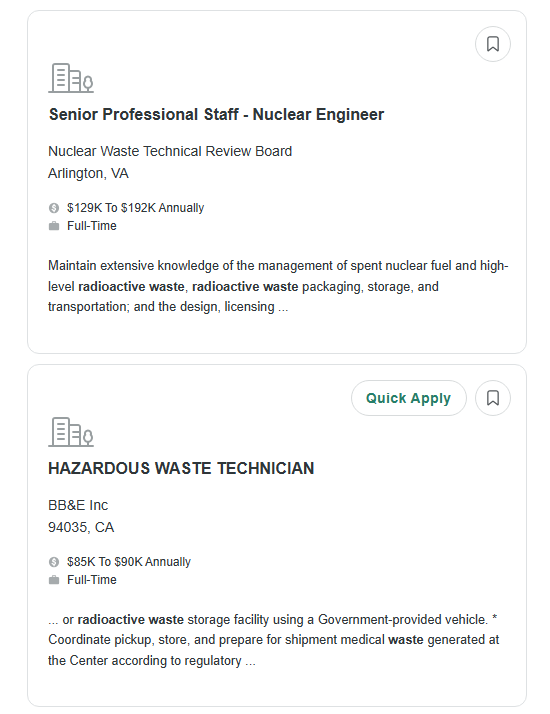
Task: Open the medical waste shipment job description
Action: pyautogui.click(x=274, y=640)
